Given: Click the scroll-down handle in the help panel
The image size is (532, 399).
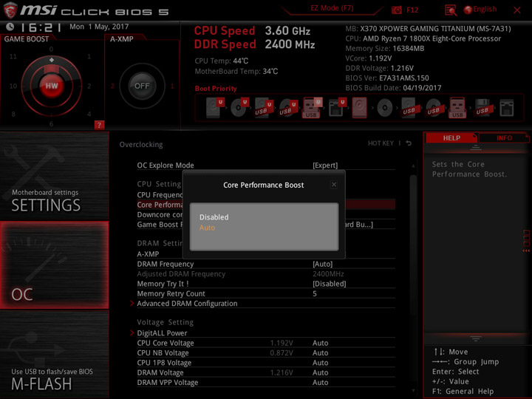Looking at the screenshot, I should [475, 338].
